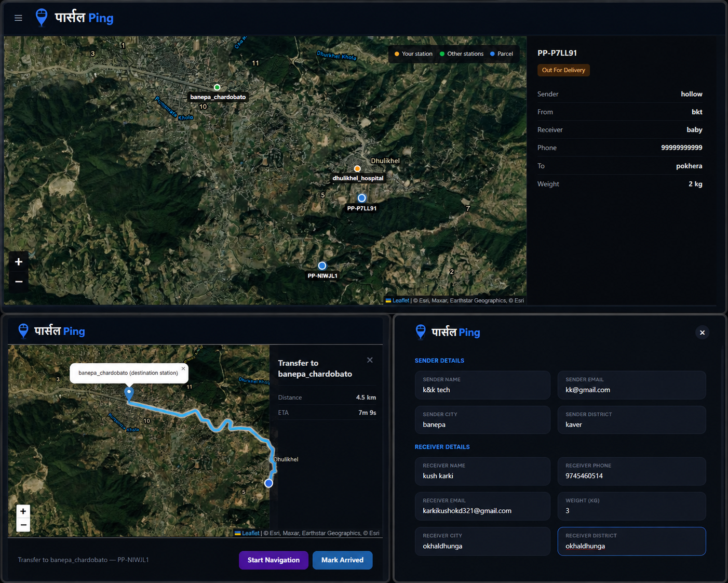This screenshot has height=583, width=728.
Task: Edit the Sender District field
Action: pyautogui.click(x=631, y=420)
